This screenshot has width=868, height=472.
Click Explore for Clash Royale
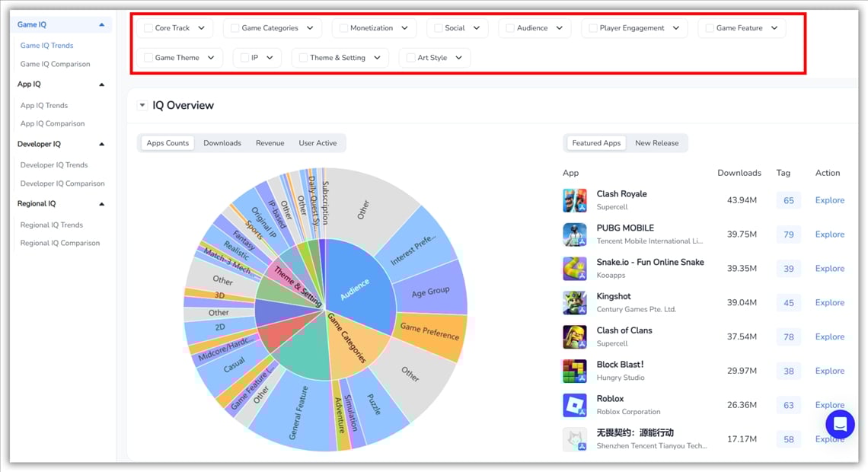coord(829,199)
